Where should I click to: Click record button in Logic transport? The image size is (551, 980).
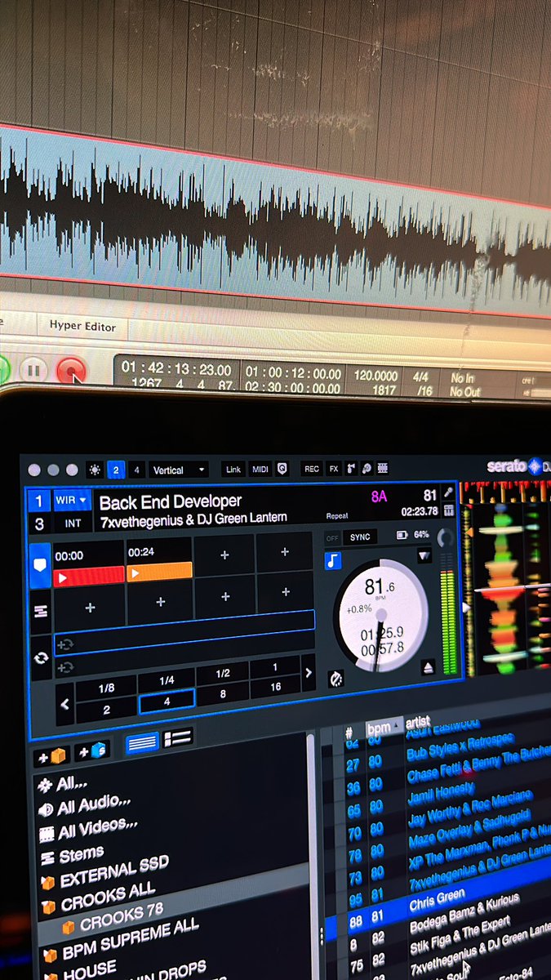click(x=72, y=372)
